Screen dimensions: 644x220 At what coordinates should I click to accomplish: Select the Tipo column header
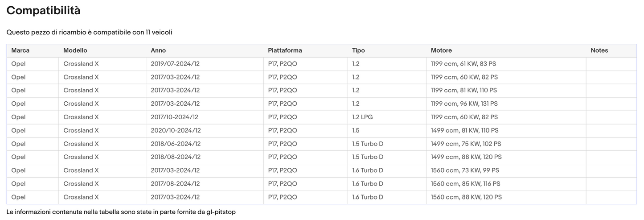click(358, 50)
